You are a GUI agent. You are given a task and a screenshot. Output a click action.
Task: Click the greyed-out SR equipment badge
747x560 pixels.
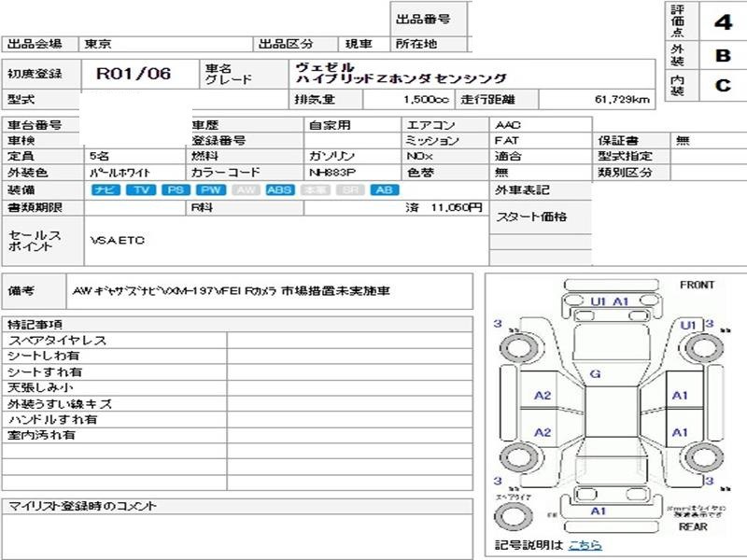click(x=350, y=190)
